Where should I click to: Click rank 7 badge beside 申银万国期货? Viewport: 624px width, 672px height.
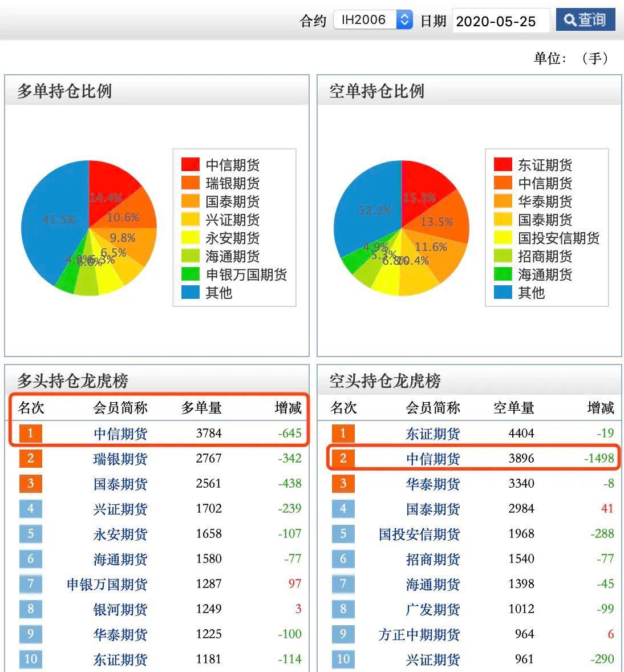(x=30, y=584)
